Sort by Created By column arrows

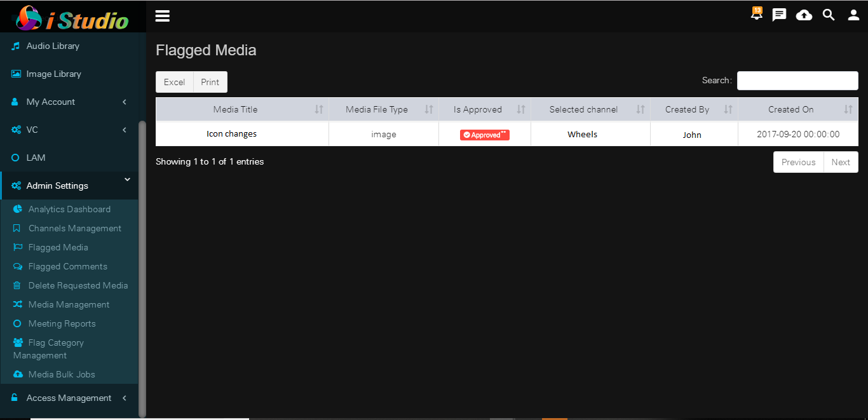pyautogui.click(x=728, y=109)
